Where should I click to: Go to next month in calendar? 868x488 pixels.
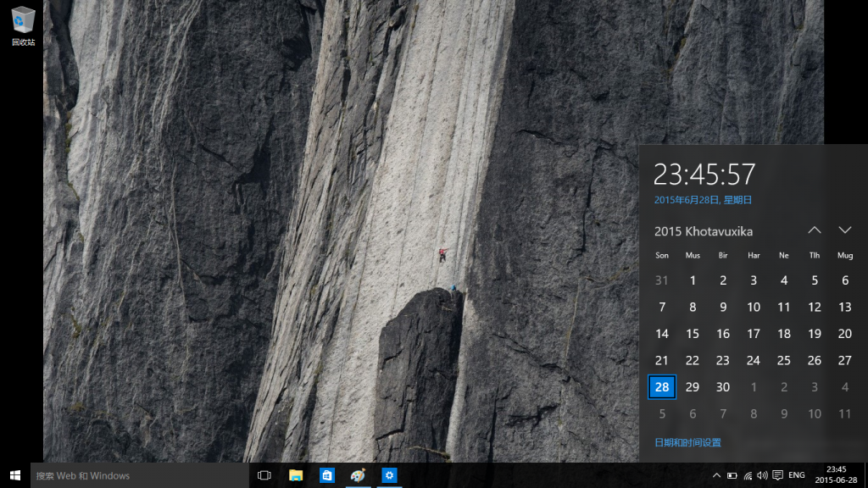point(845,230)
